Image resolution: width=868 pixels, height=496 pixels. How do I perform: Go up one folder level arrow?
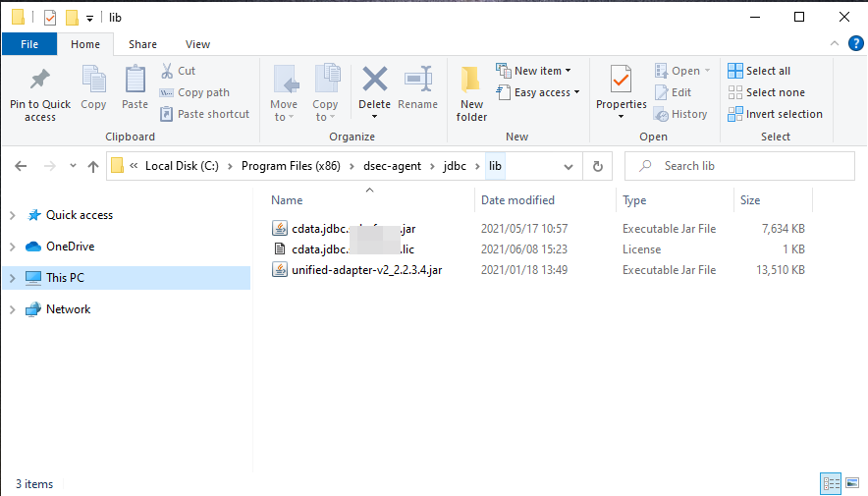pyautogui.click(x=93, y=167)
